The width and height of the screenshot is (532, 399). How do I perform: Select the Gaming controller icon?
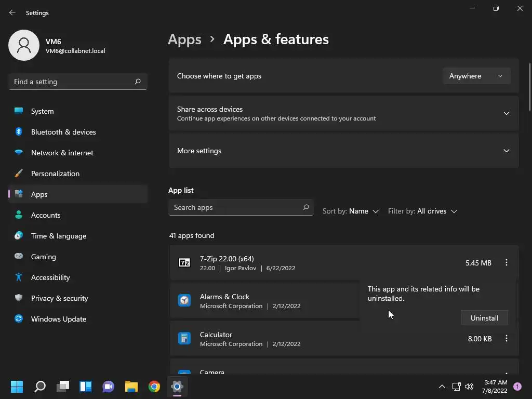point(19,256)
